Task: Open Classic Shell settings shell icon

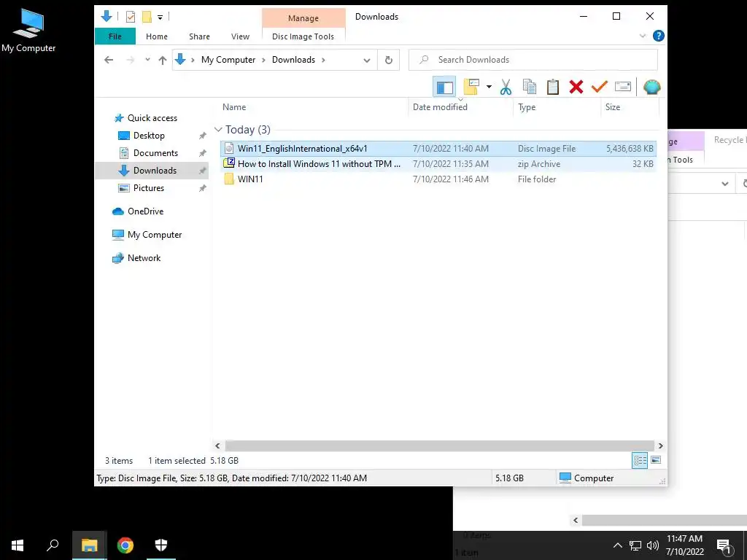Action: pyautogui.click(x=651, y=87)
